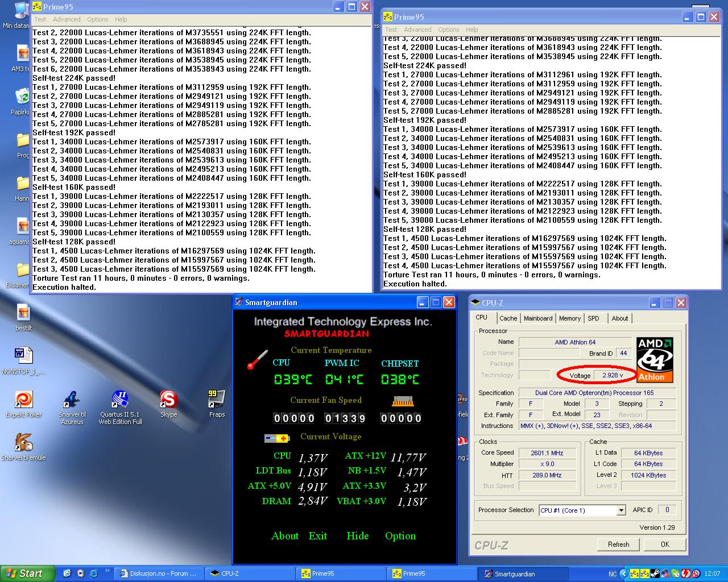Switch to Diskusjon.no Forum taskbar button
This screenshot has height=582, width=728.
pyautogui.click(x=159, y=573)
